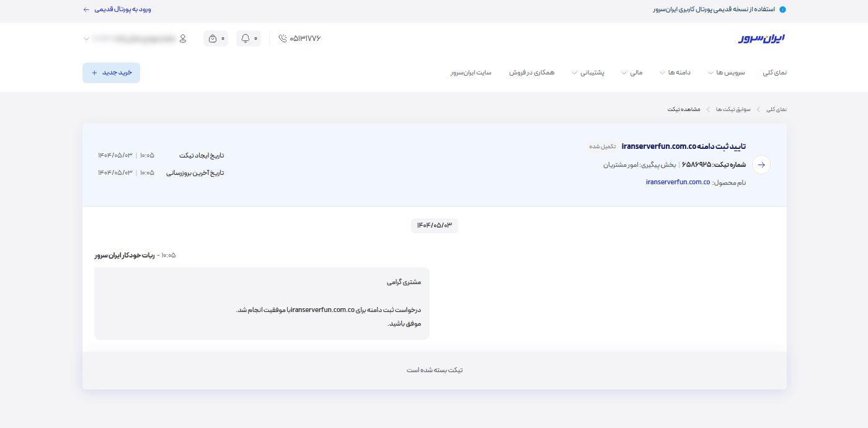
Task: Click ورود به پورتال قدیمی link
Action: (123, 9)
